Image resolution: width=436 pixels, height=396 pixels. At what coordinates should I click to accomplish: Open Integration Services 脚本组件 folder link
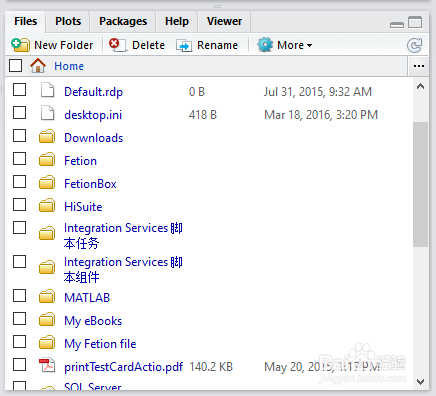(123, 270)
